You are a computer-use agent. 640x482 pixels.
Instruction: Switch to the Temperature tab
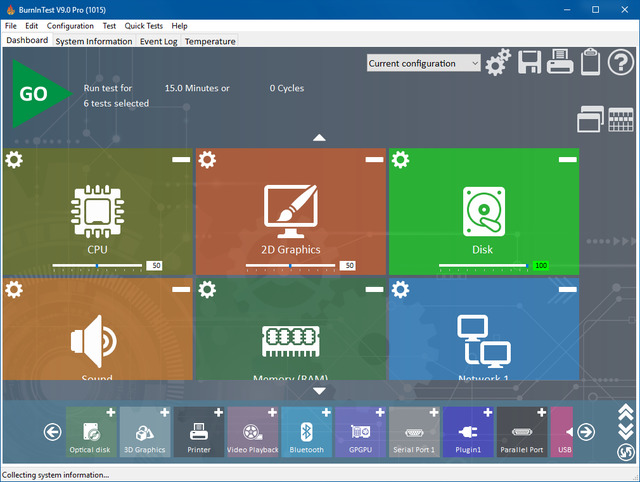[210, 41]
